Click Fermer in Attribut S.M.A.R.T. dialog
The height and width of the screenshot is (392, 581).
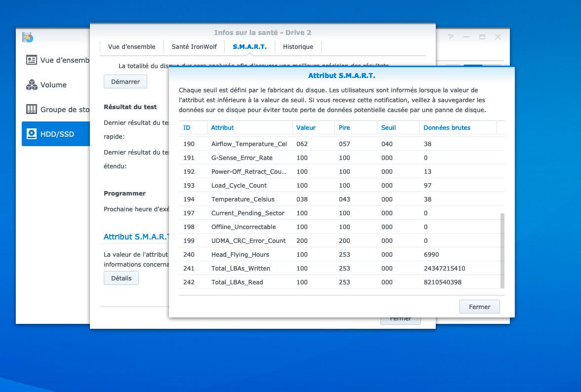click(x=479, y=307)
